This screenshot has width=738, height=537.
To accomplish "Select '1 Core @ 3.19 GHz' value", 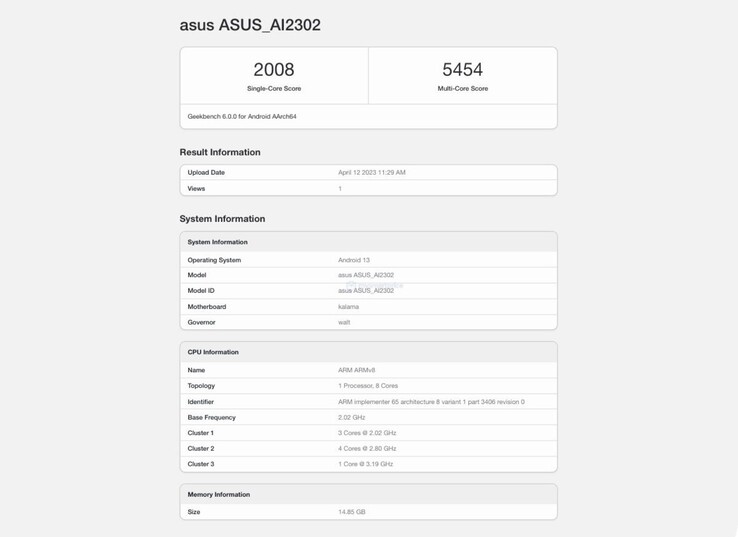I will coord(366,464).
